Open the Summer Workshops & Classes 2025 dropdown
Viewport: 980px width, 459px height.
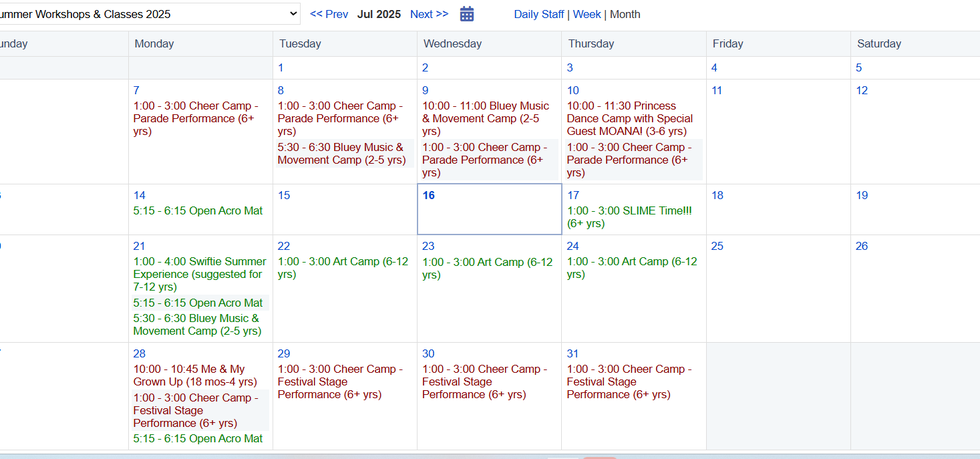tap(149, 14)
